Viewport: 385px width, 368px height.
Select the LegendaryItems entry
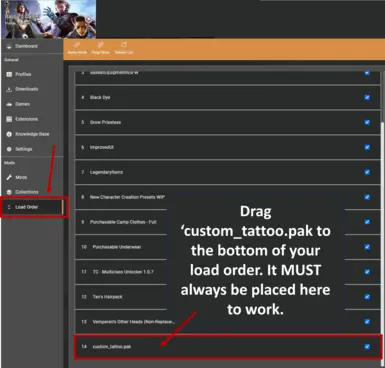227,172
